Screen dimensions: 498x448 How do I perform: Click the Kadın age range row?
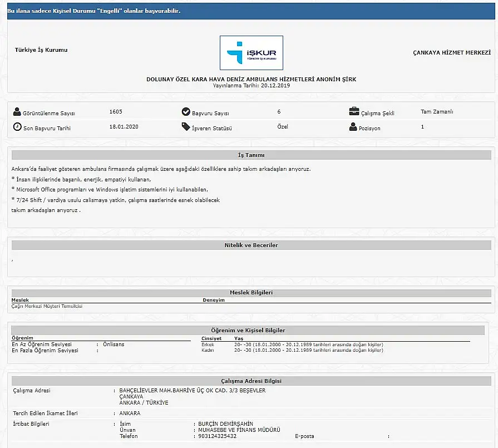click(x=292, y=351)
